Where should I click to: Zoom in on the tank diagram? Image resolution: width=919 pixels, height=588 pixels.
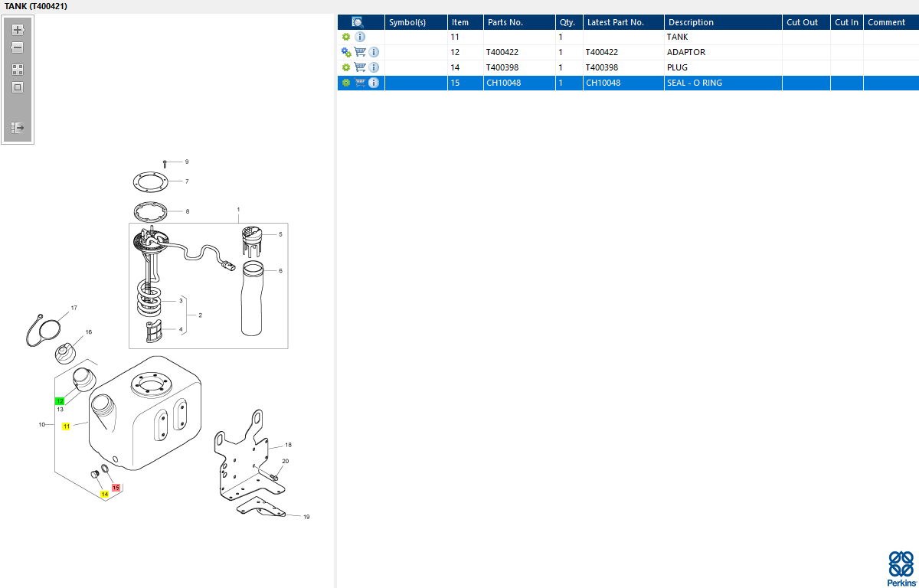coord(18,30)
